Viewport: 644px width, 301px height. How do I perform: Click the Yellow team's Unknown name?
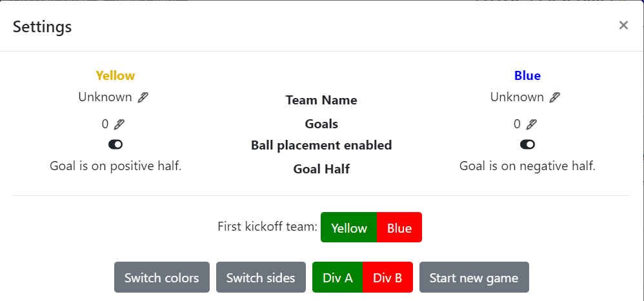click(x=105, y=97)
